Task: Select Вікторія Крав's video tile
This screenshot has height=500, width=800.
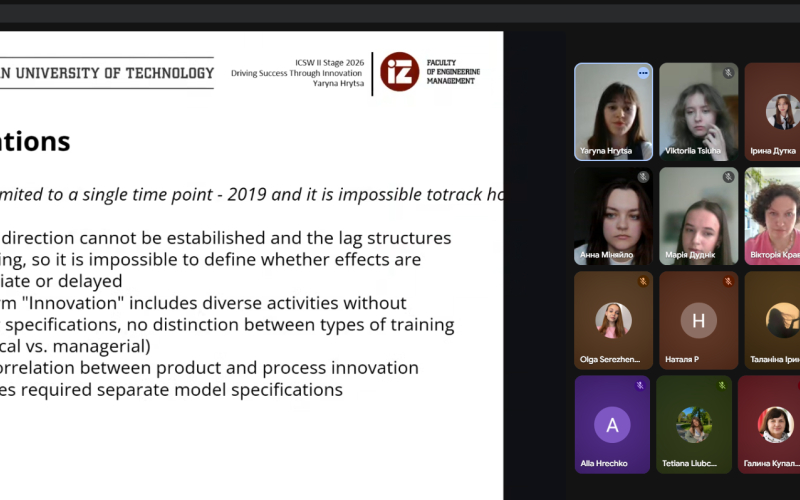Action: click(773, 215)
